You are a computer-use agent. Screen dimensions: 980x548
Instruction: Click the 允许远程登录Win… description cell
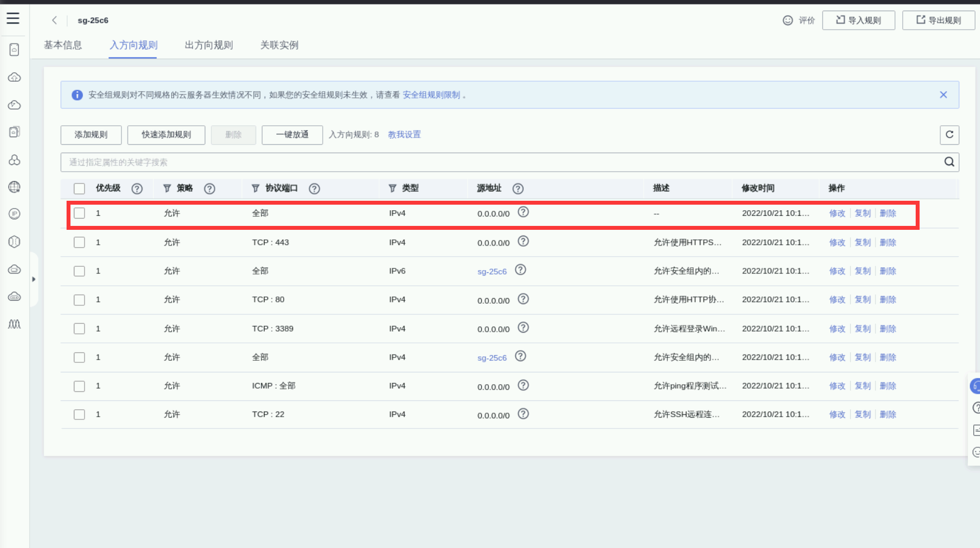pos(689,329)
